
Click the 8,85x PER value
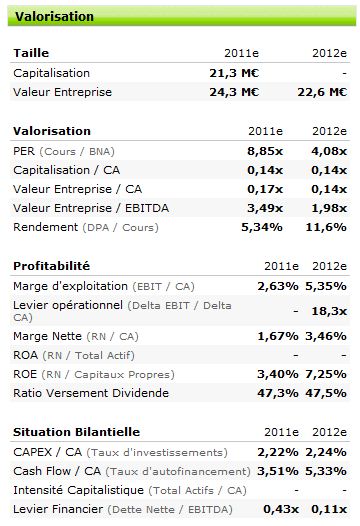(x=265, y=151)
